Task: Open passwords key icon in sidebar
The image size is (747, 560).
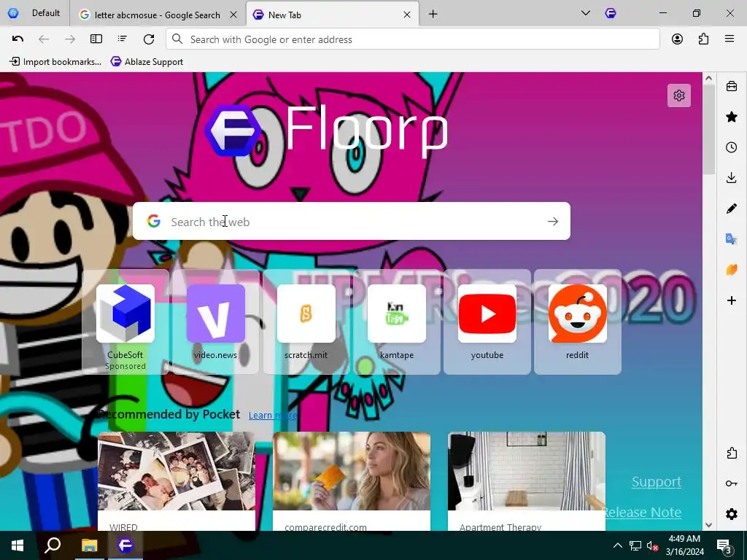Action: 732,483
